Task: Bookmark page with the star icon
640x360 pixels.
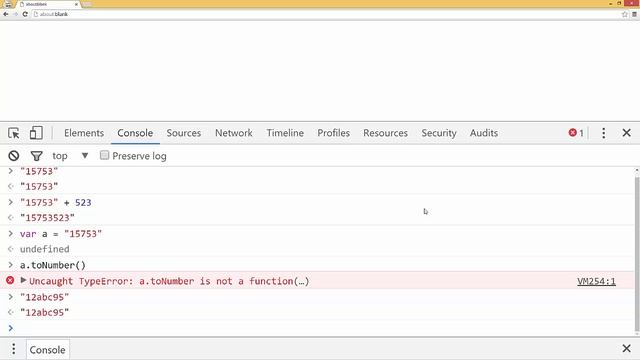Action: click(624, 14)
